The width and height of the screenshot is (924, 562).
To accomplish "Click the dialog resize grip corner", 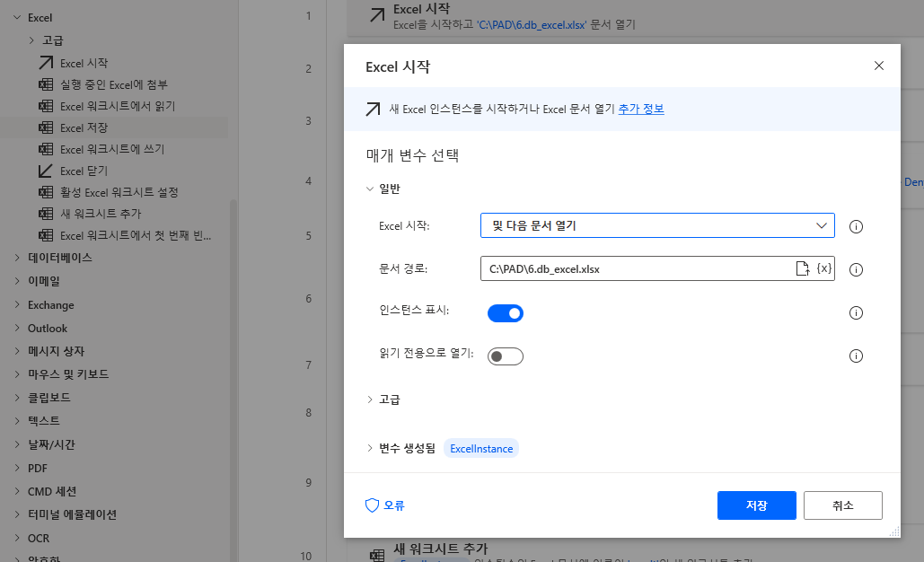I will [x=894, y=531].
